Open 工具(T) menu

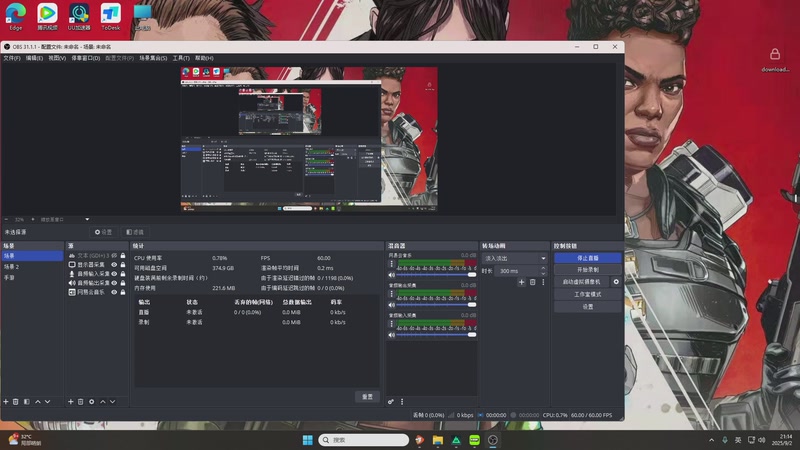pyautogui.click(x=181, y=58)
